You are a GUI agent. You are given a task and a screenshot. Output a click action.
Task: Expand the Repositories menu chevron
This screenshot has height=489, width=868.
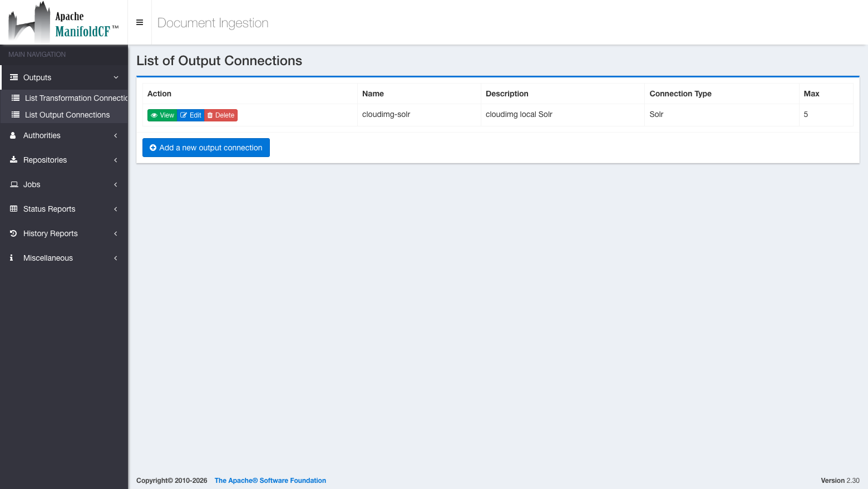point(116,160)
